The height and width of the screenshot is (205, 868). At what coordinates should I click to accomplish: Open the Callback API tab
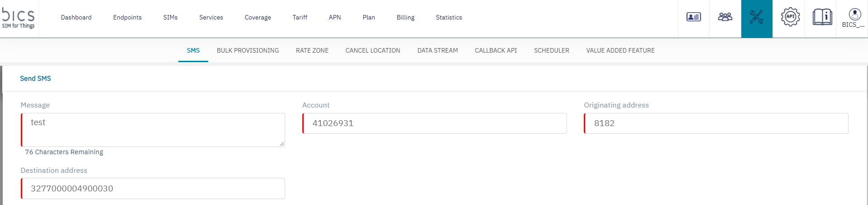[x=496, y=50]
